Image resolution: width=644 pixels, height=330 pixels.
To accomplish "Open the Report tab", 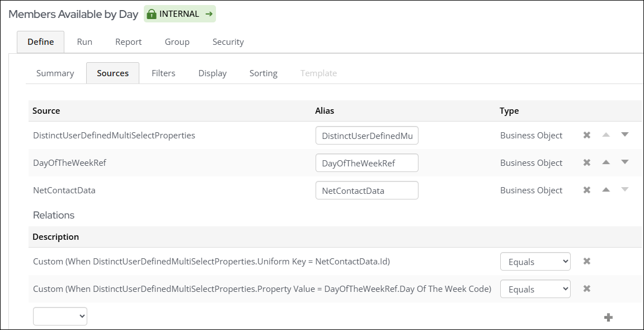I will coord(128,42).
